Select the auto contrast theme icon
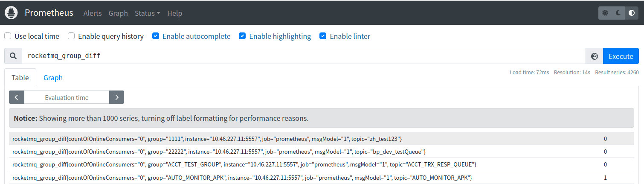 (632, 13)
